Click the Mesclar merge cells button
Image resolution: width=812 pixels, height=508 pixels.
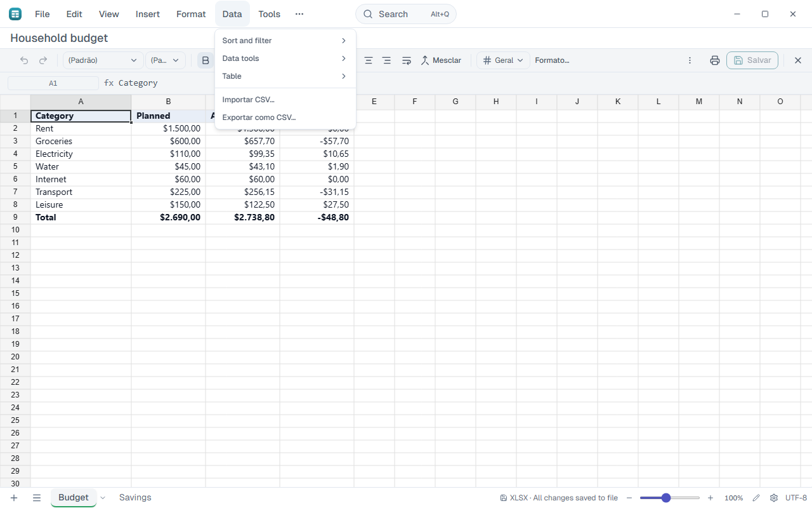(x=441, y=60)
